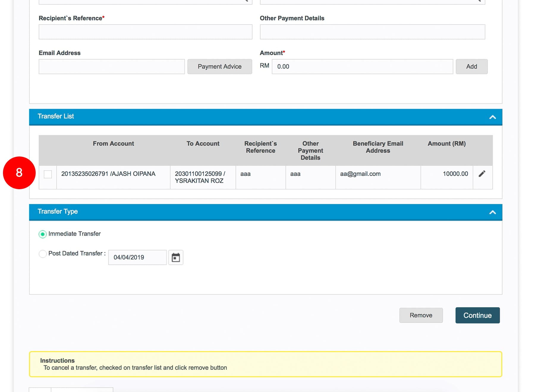Focus the Recipient's Reference field
This screenshot has height=392, width=535.
click(x=145, y=32)
